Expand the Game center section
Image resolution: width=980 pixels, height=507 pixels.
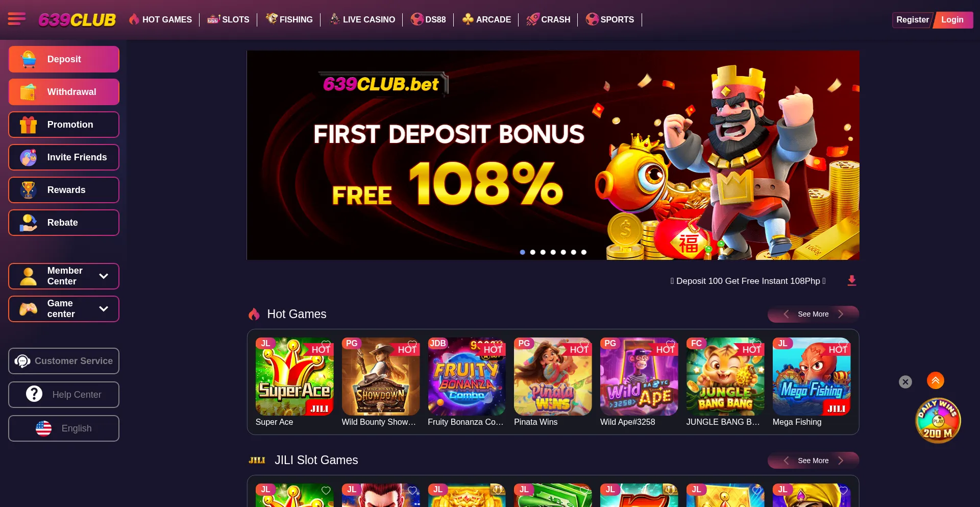pyautogui.click(x=64, y=308)
